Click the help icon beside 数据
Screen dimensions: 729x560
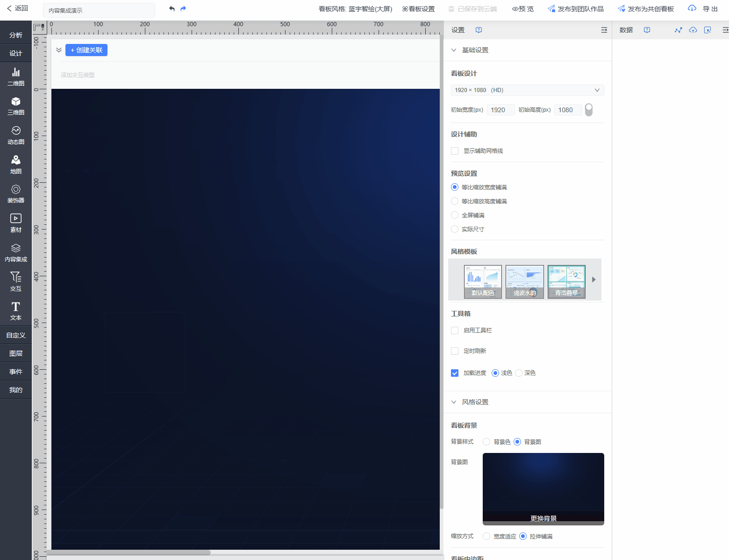tap(647, 30)
